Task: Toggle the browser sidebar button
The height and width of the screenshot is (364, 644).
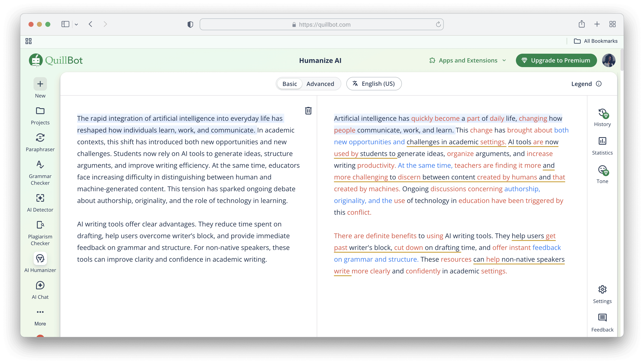Action: pyautogui.click(x=65, y=24)
